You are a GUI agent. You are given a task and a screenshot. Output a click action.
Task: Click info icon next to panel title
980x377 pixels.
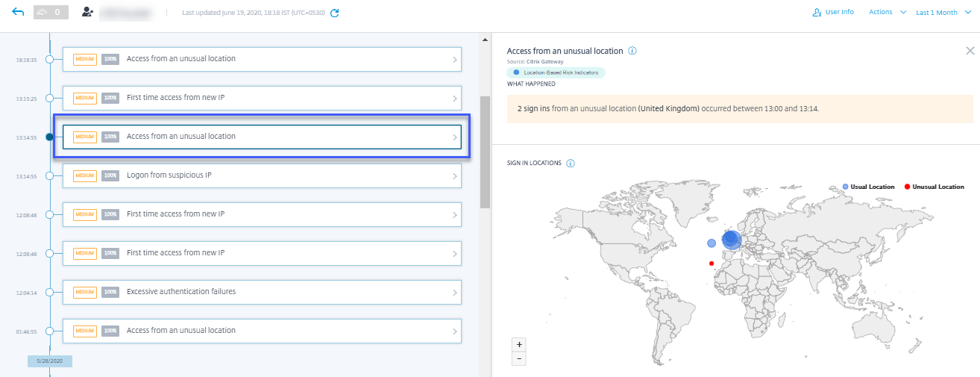tap(632, 51)
